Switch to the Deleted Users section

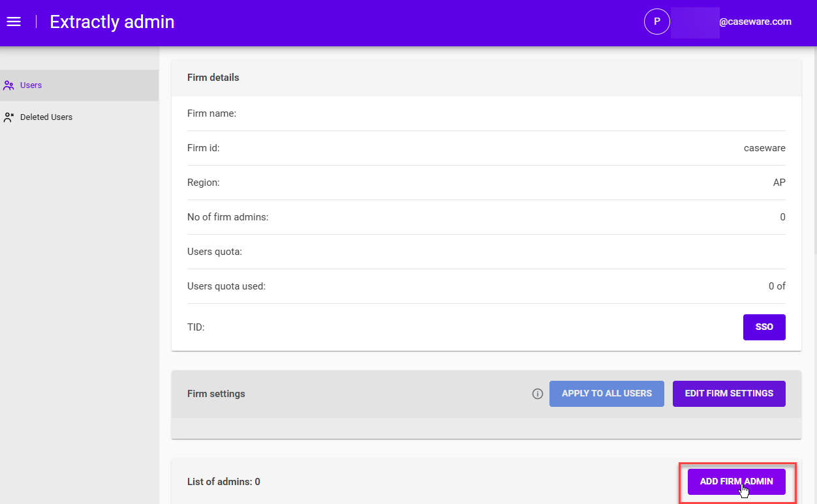click(46, 117)
